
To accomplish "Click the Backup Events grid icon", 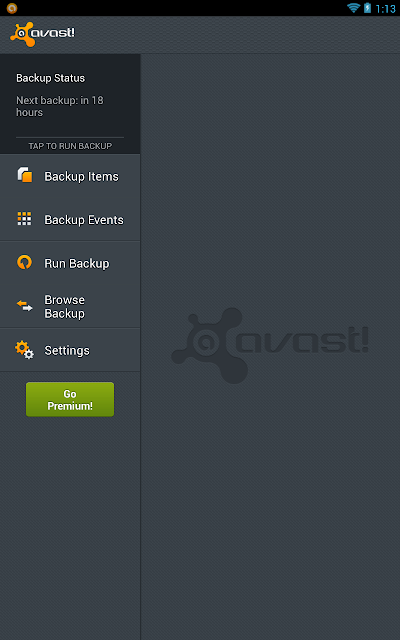I will pos(24,219).
